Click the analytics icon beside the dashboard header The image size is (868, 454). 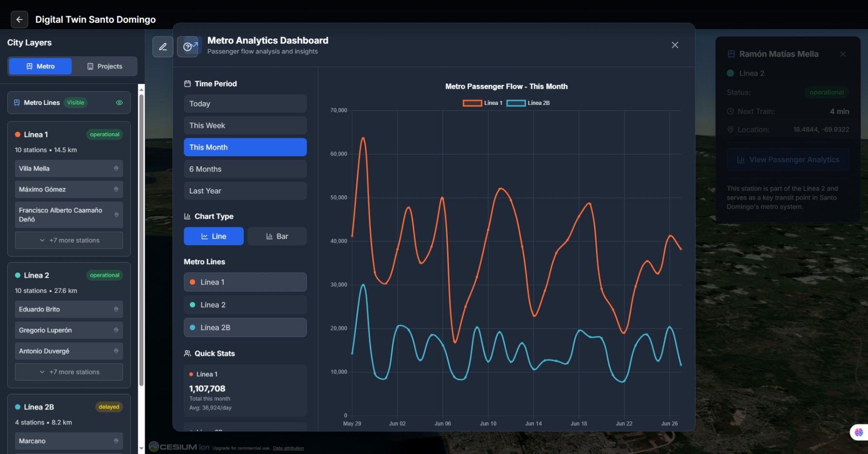pyautogui.click(x=189, y=46)
